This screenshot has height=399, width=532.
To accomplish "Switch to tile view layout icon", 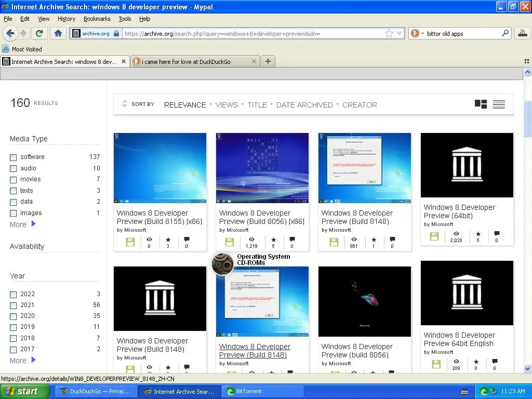I will pyautogui.click(x=481, y=104).
